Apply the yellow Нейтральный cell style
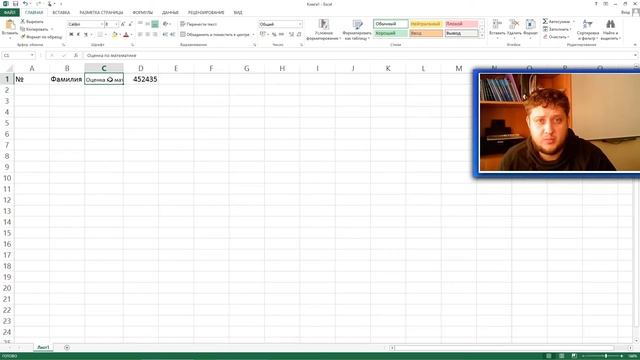 [x=426, y=24]
